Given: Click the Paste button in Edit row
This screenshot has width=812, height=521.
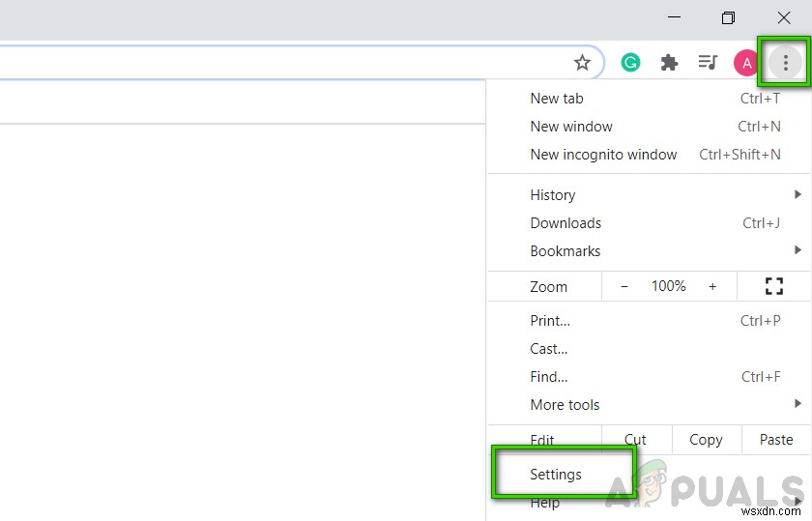Looking at the screenshot, I should coord(776,440).
